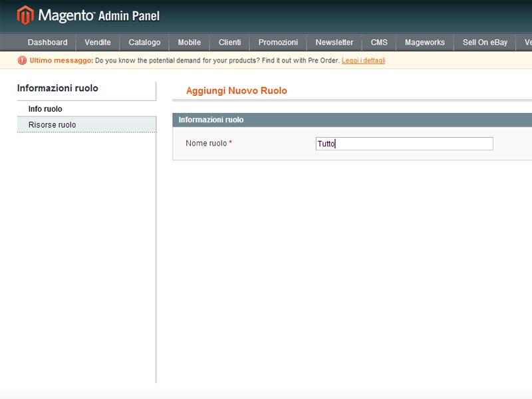Select the Catalogo menu item
This screenshot has width=532, height=399.
[144, 43]
